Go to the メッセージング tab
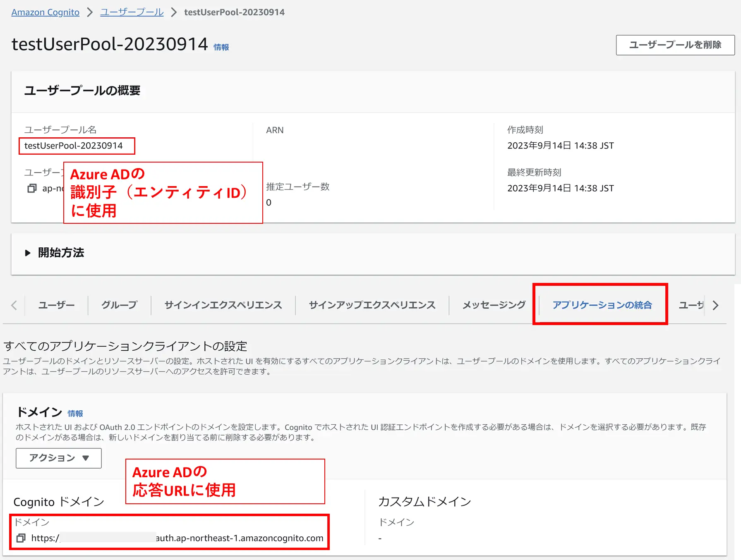Screen dimensions: 741x560 494,305
